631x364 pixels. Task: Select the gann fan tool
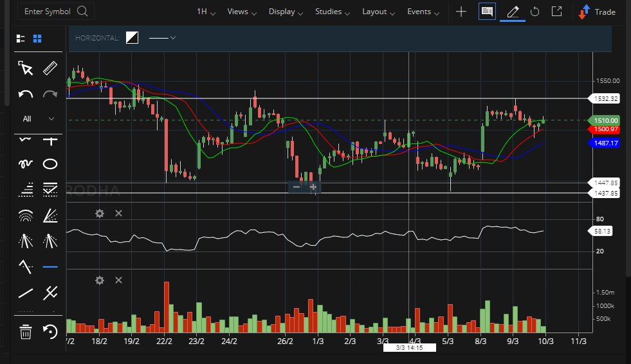point(50,241)
